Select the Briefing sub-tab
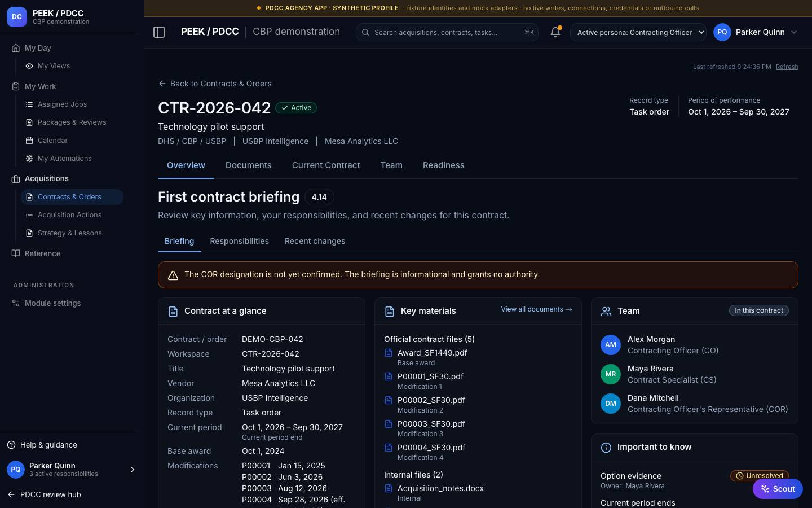 tap(179, 241)
